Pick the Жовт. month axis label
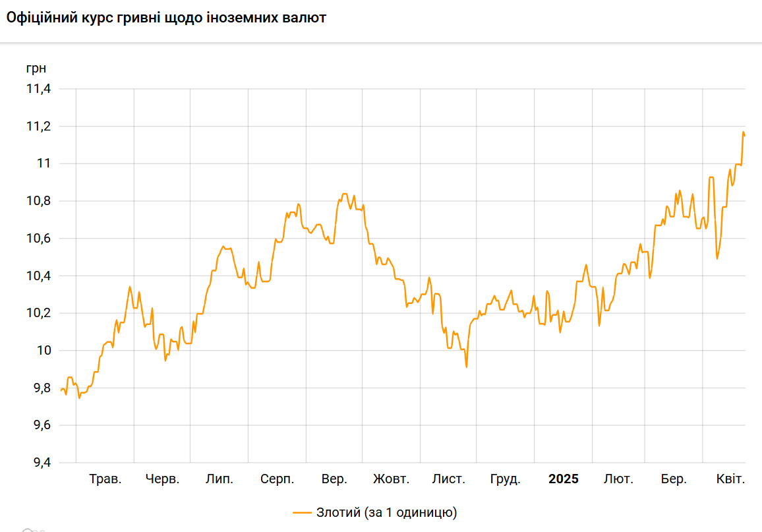762x532 pixels. point(391,479)
